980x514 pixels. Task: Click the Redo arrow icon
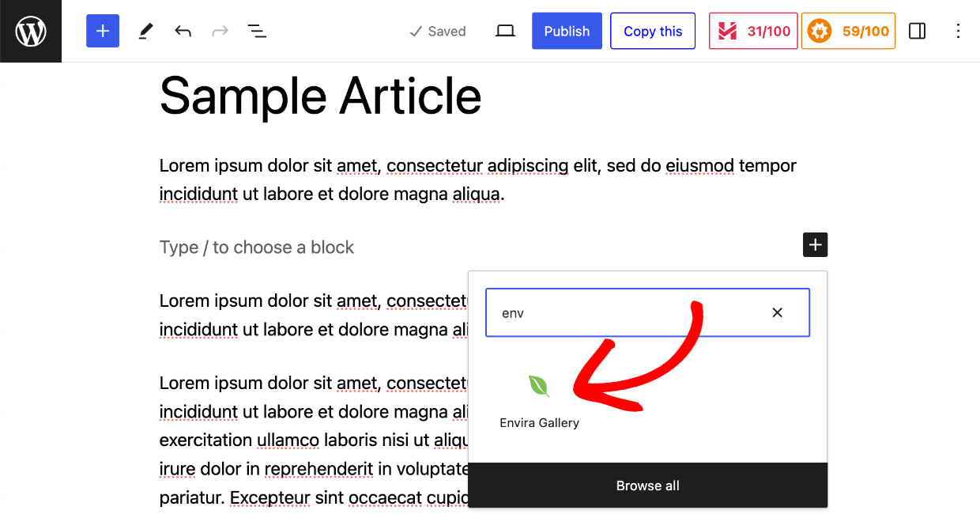tap(220, 31)
